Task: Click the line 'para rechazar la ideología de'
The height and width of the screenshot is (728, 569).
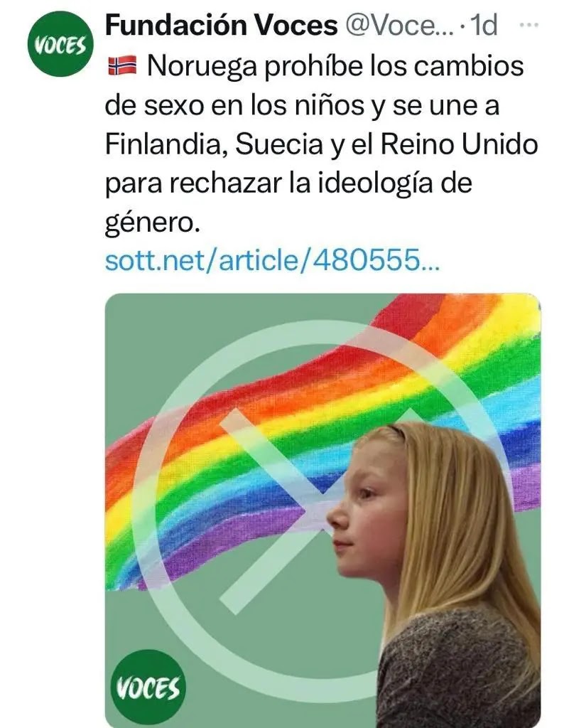Action: (288, 184)
